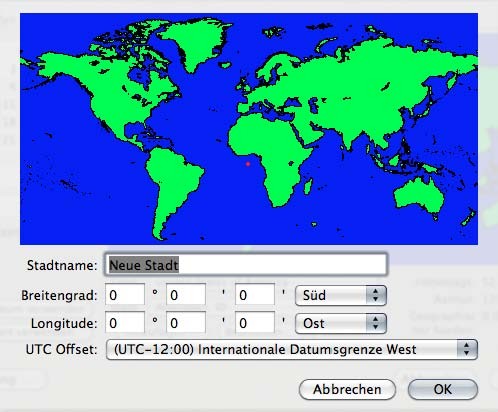The height and width of the screenshot is (412, 498).
Task: Click South America on the world map
Action: [172, 187]
